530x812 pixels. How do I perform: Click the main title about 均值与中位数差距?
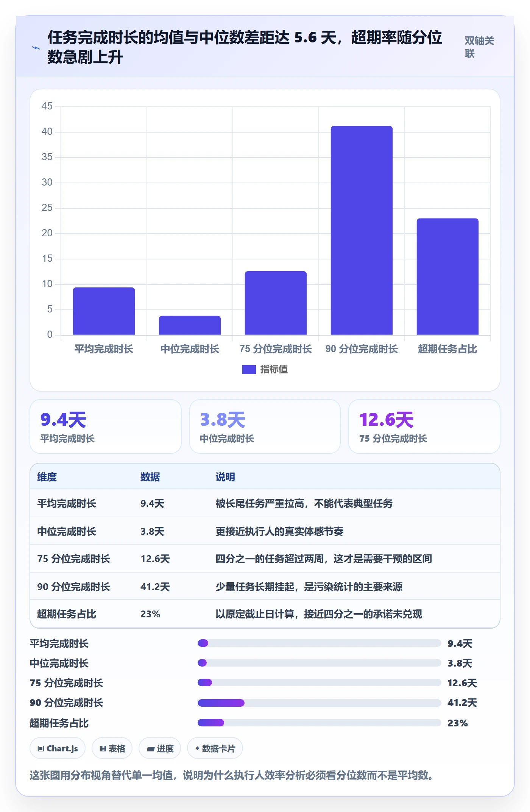coord(245,47)
